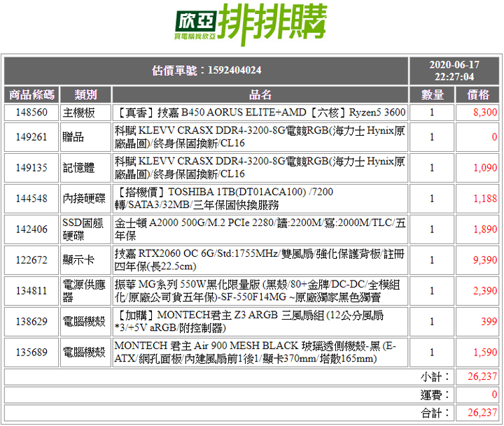Click price 1,590
Screen dimensions: 504x426
point(485,353)
